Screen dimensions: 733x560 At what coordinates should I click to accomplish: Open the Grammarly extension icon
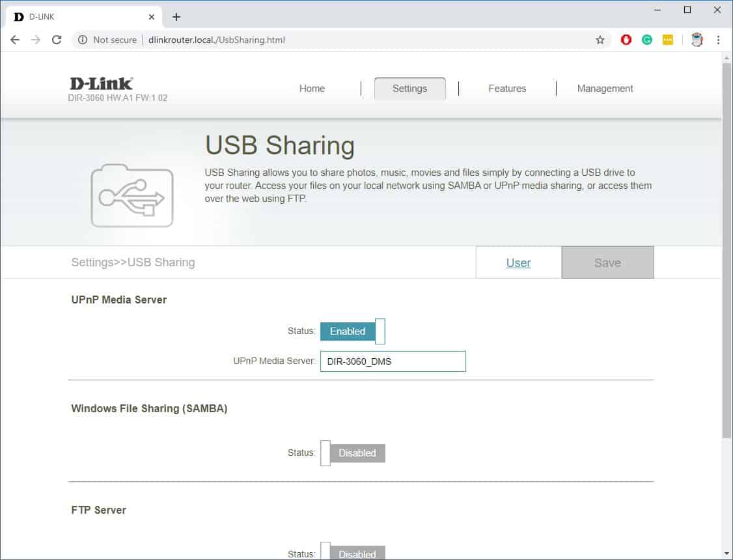(646, 40)
